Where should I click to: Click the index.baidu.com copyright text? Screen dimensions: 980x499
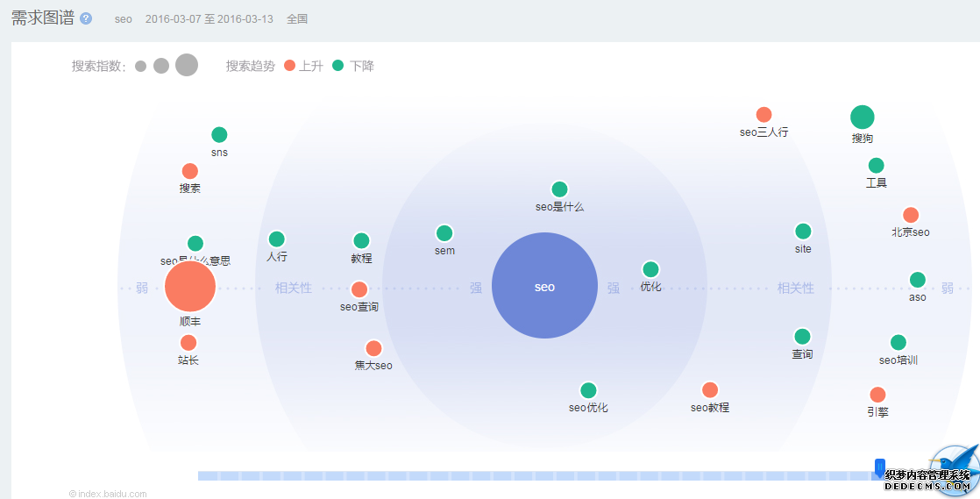tap(108, 494)
